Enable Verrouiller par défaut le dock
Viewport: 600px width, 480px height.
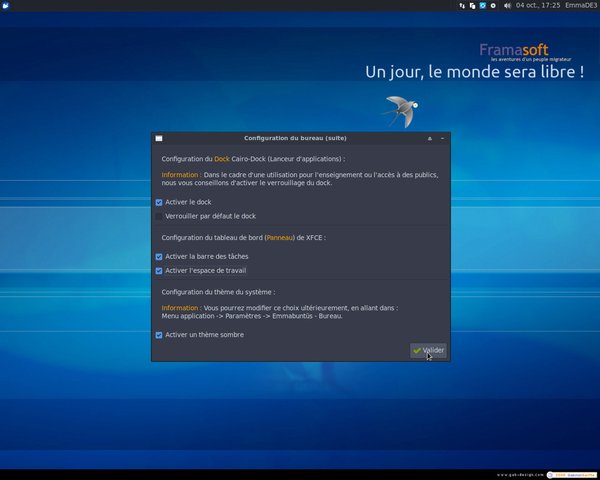click(x=159, y=216)
